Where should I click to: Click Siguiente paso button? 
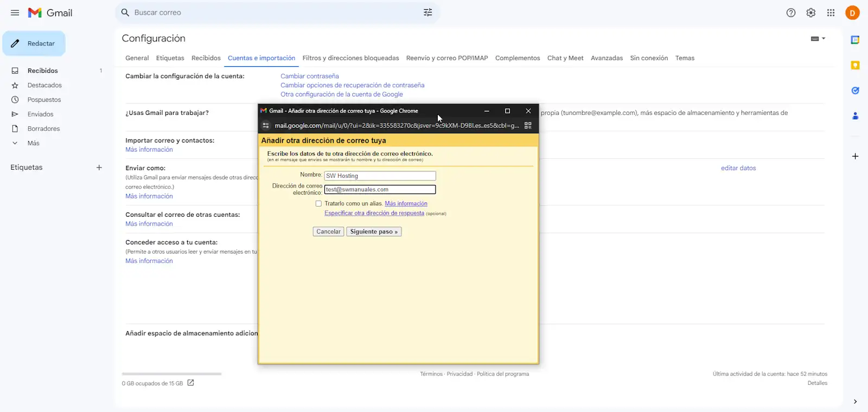tap(374, 231)
